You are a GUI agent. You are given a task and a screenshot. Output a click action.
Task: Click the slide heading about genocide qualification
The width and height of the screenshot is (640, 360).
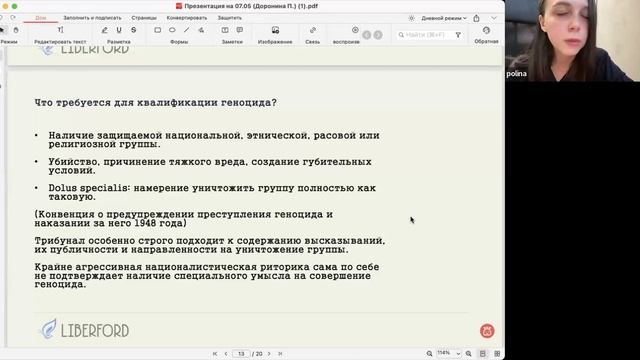click(156, 102)
